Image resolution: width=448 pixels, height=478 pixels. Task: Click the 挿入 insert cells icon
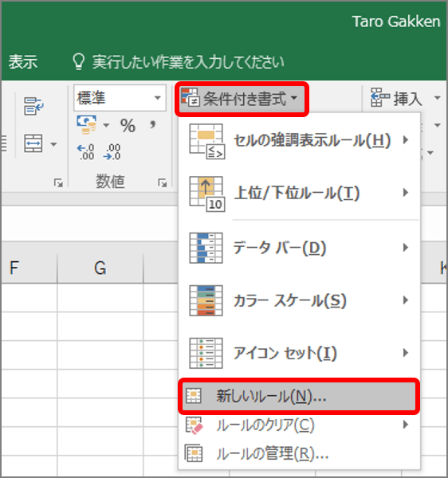379,97
